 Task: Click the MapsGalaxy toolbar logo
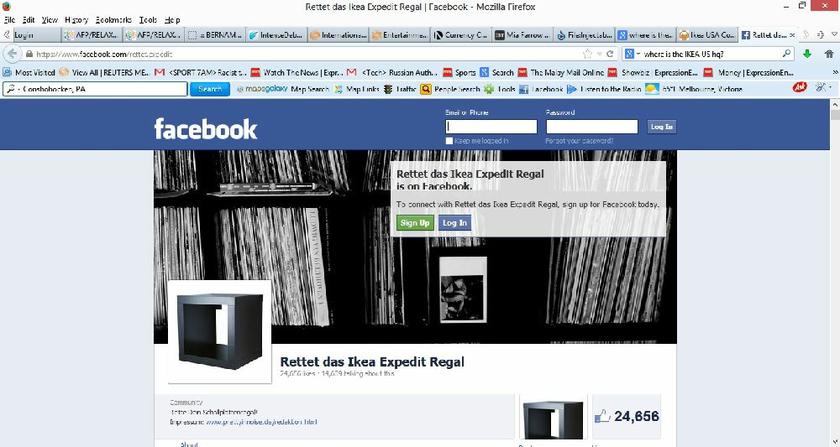262,89
